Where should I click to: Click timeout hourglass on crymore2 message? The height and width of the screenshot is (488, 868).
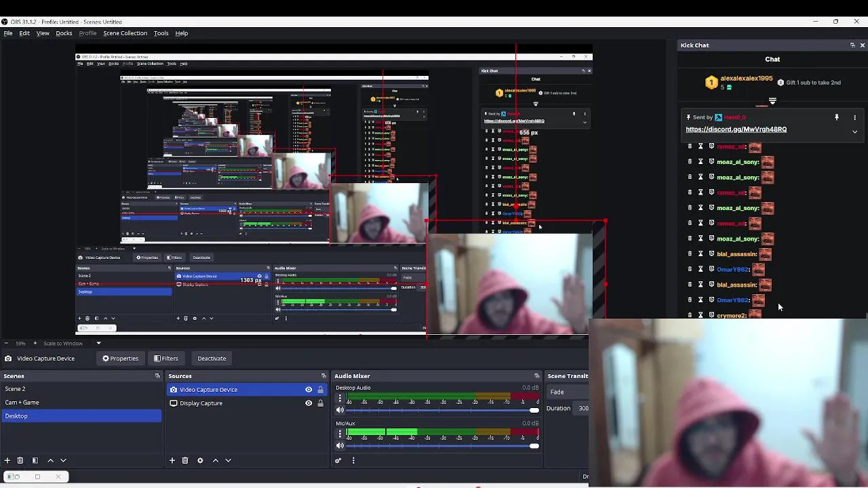pos(701,315)
